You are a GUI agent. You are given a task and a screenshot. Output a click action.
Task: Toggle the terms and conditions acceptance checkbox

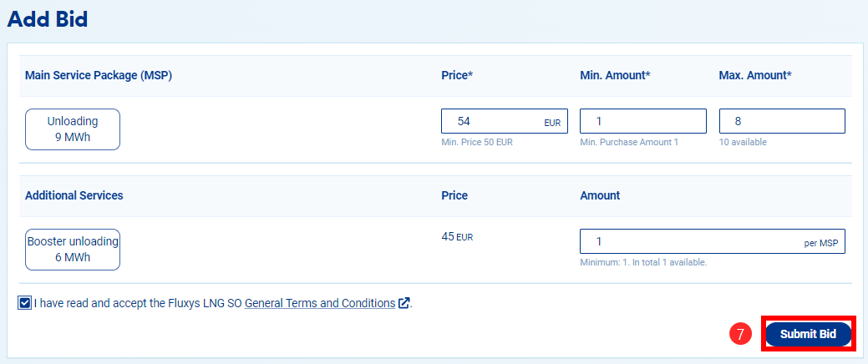pos(24,303)
